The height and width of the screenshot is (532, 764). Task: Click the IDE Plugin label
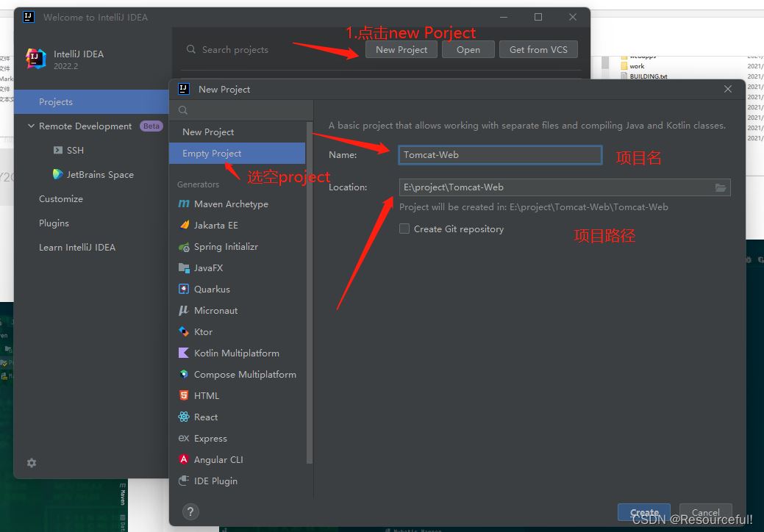coord(216,481)
